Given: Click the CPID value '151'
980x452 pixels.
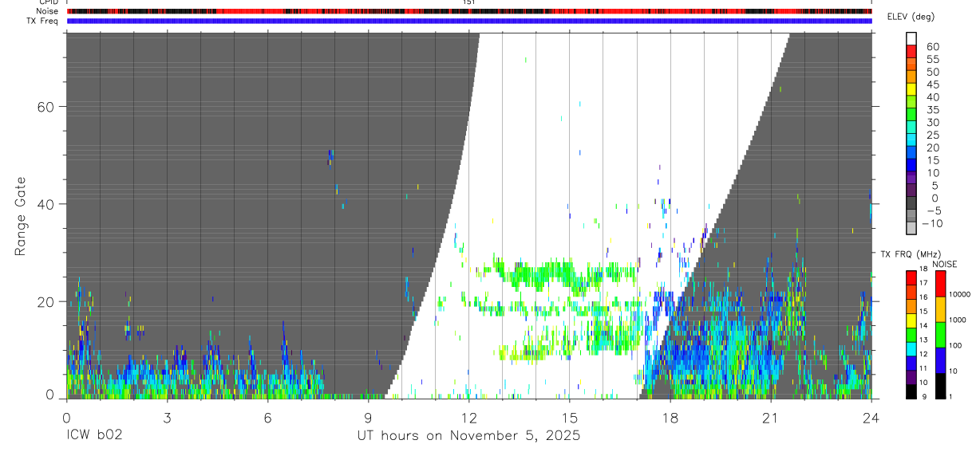Looking at the screenshot, I should [469, 2].
